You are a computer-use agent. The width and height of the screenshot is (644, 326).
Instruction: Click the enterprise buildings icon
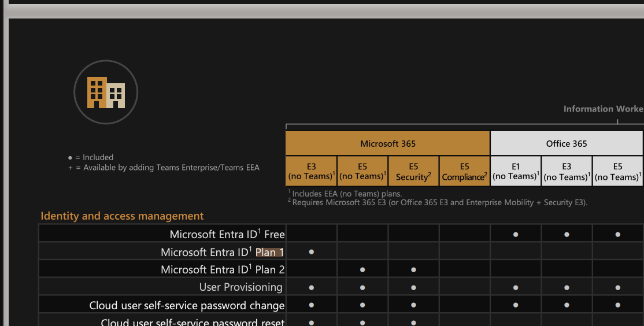click(106, 92)
